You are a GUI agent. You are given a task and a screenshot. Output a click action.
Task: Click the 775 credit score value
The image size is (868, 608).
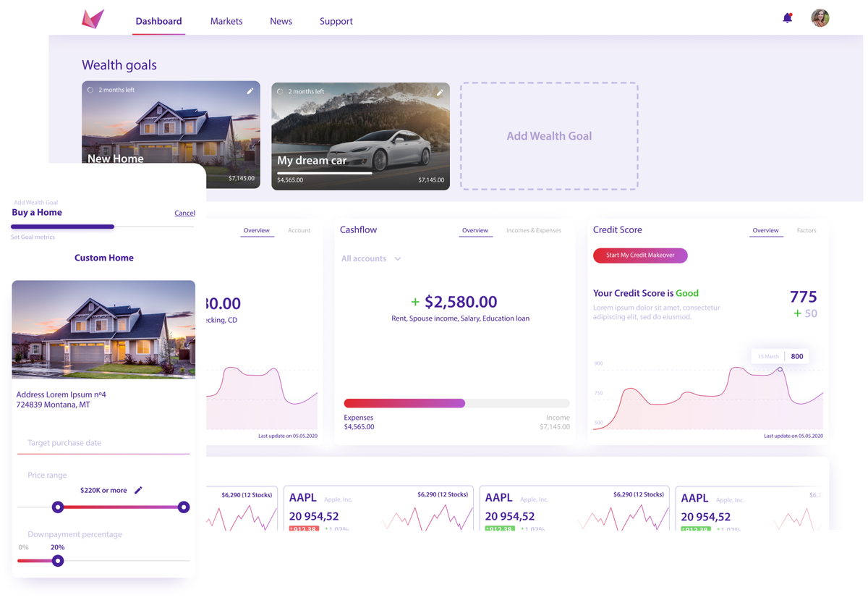tap(804, 297)
